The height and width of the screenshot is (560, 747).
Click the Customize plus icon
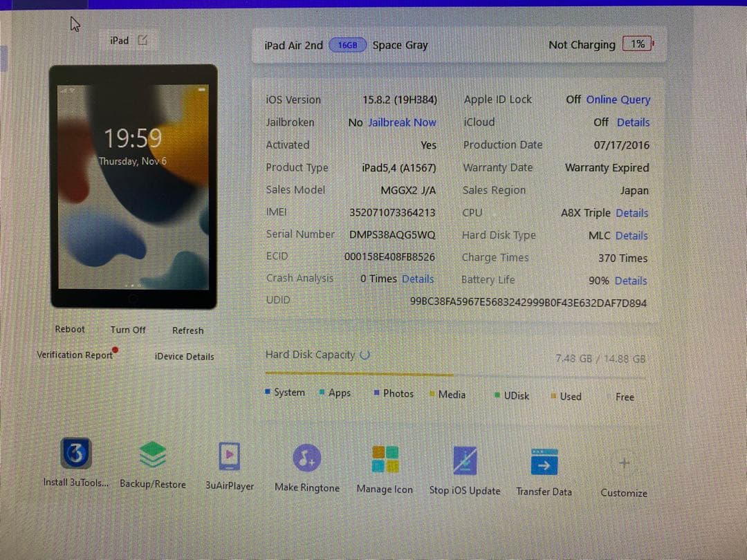tap(624, 463)
